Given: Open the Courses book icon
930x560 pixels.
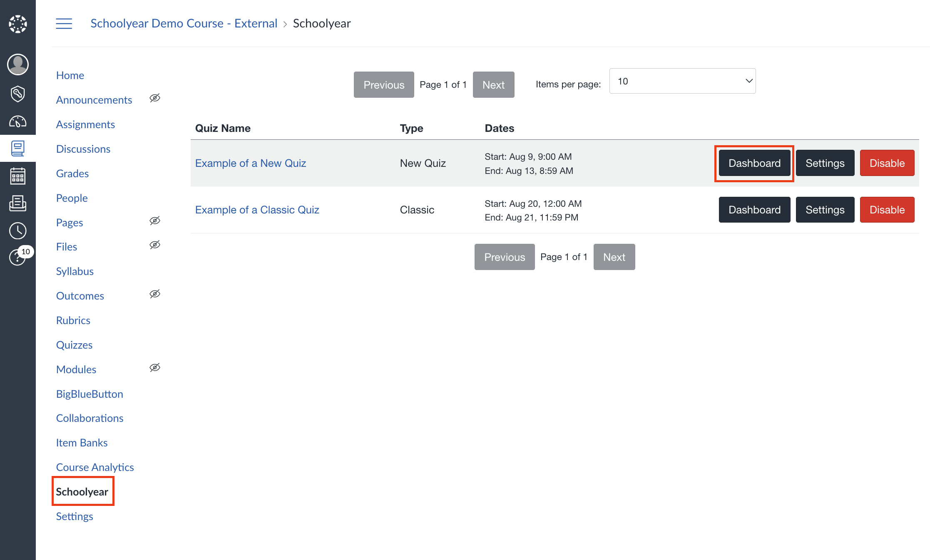Looking at the screenshot, I should (18, 149).
